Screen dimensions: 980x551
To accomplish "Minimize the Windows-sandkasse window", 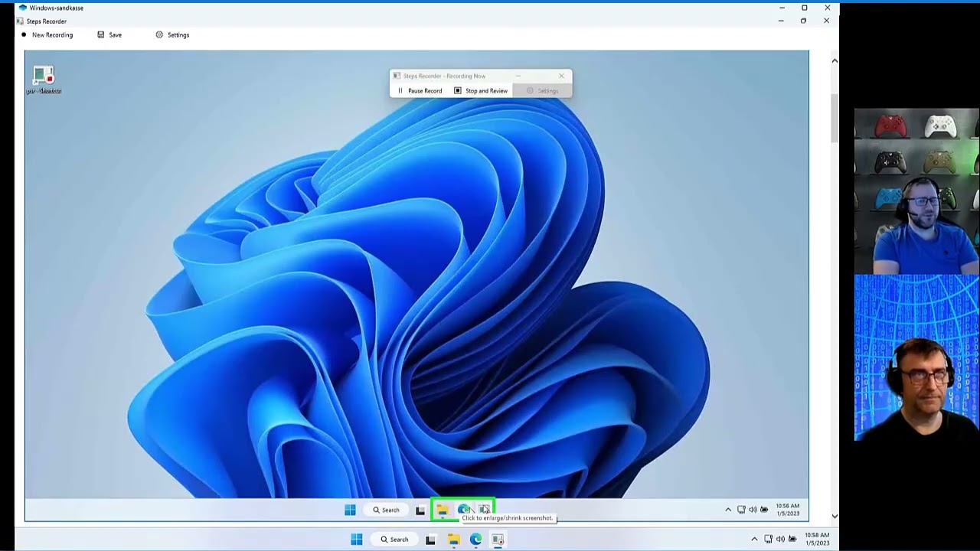I will (x=782, y=8).
